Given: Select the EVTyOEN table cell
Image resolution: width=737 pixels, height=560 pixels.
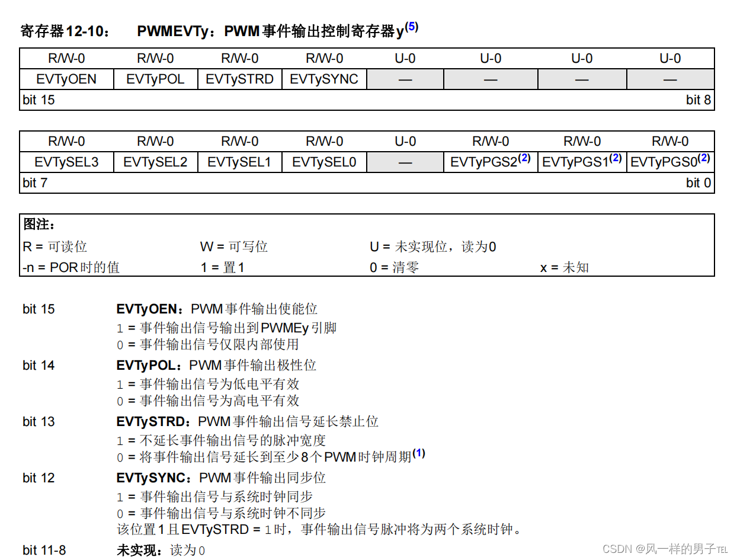Looking at the screenshot, I should pyautogui.click(x=66, y=79).
